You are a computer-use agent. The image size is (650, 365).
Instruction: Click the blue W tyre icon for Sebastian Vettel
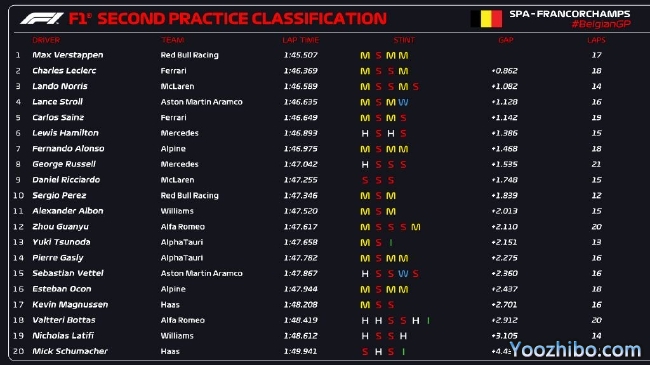[x=403, y=273]
